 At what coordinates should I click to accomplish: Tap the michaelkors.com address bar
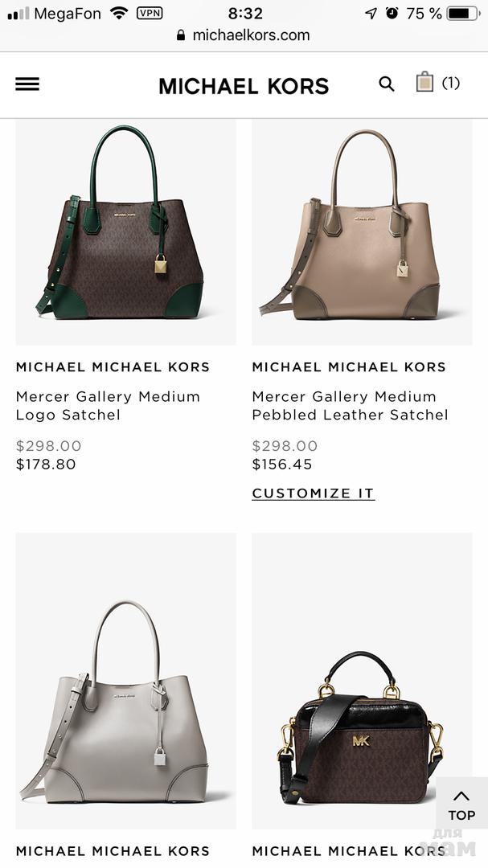[244, 35]
